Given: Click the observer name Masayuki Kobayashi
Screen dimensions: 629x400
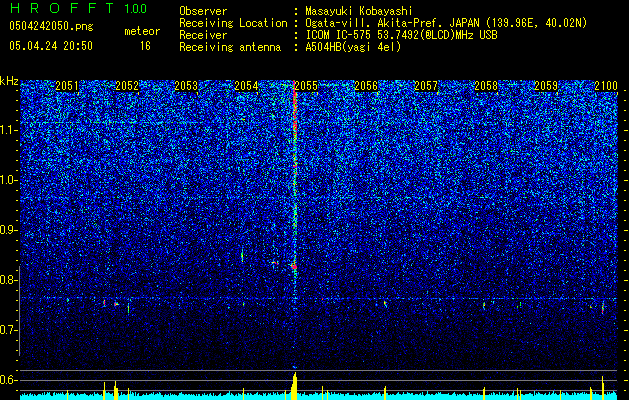Looking at the screenshot, I should 359,12.
